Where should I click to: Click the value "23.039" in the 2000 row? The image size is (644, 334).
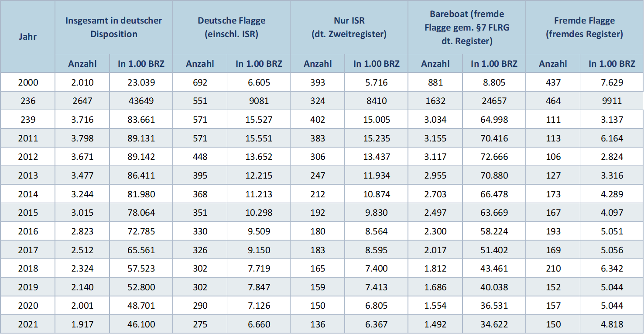141,83
